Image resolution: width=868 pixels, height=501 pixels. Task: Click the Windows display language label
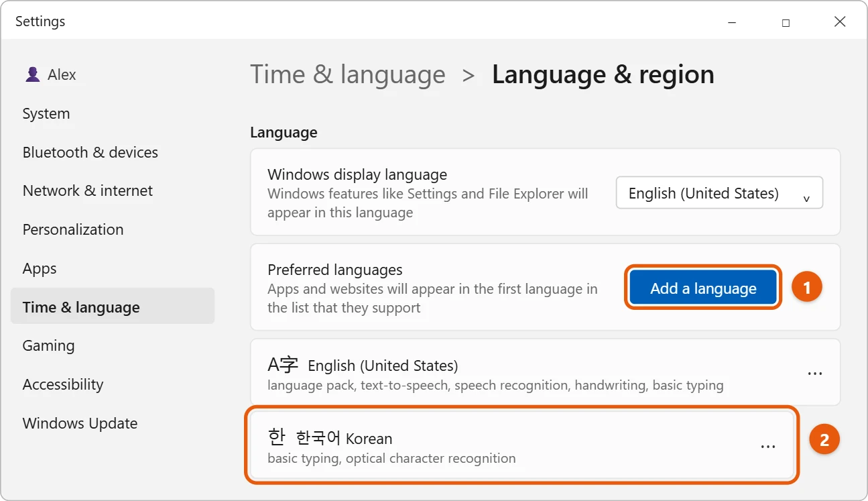pos(357,174)
